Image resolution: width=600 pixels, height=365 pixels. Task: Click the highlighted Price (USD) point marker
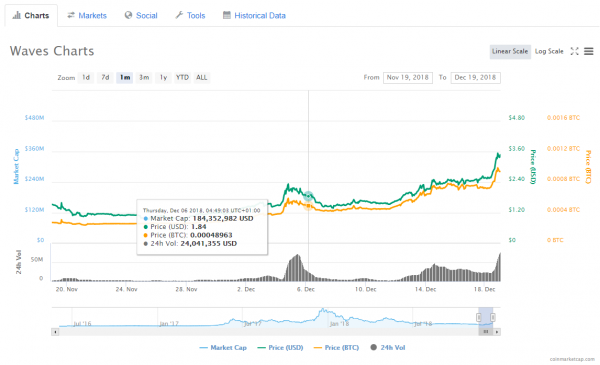click(x=308, y=196)
